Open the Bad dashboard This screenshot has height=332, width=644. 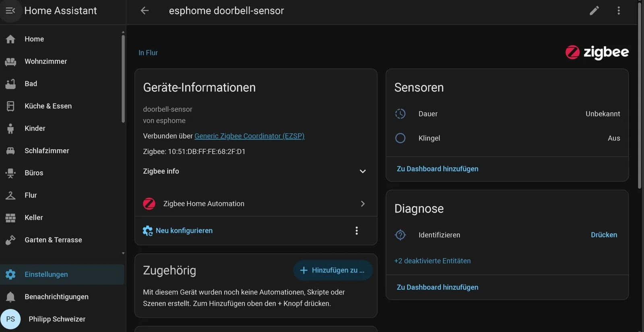[x=62, y=84]
